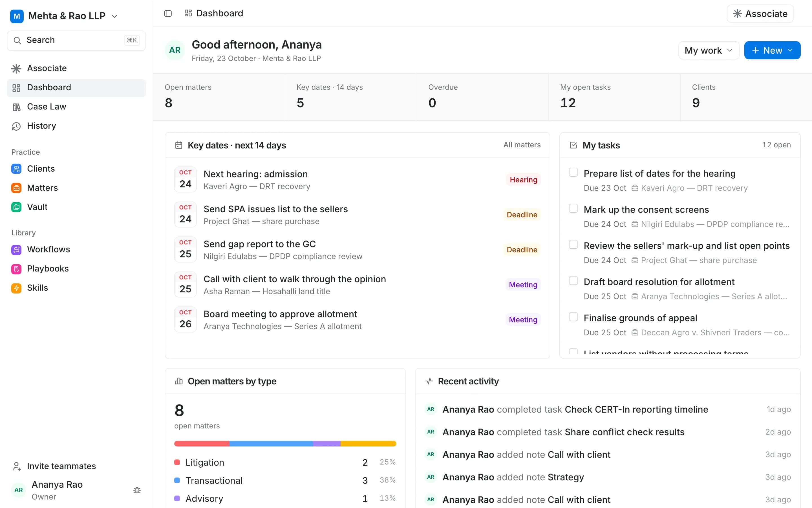
Task: Select Dashboard in the sidebar
Action: click(76, 88)
